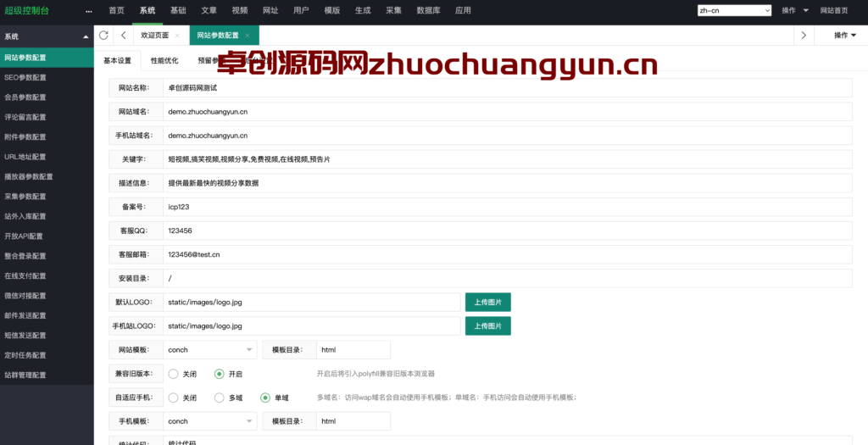Open 在线支付配置 in sidebar
The width and height of the screenshot is (868, 445).
click(47, 275)
